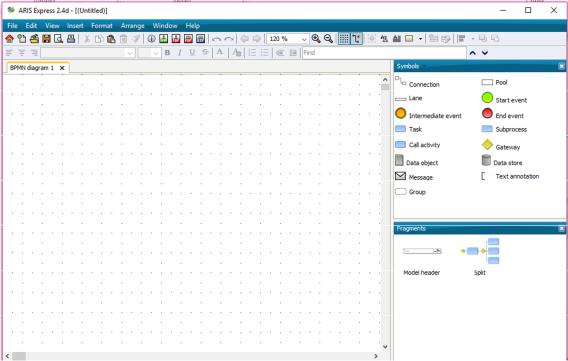Toggle Bold text formatting
The height and width of the screenshot is (361, 568).
pyautogui.click(x=167, y=53)
